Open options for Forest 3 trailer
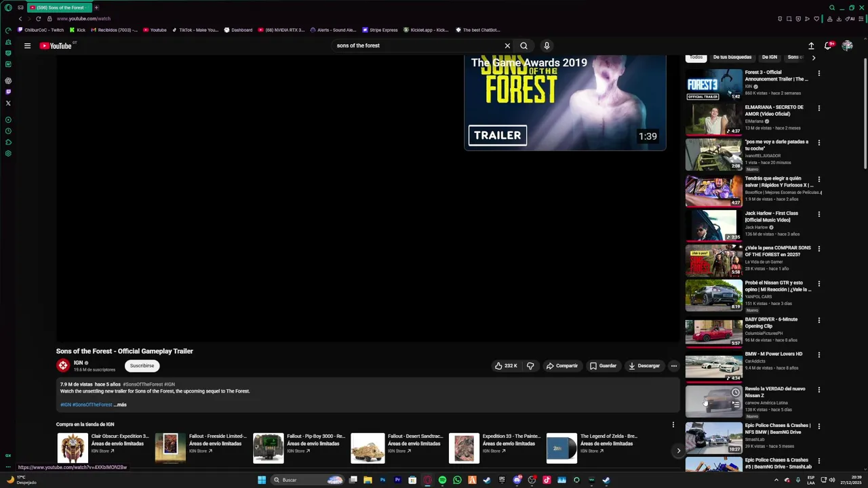The image size is (868, 488). [818, 73]
